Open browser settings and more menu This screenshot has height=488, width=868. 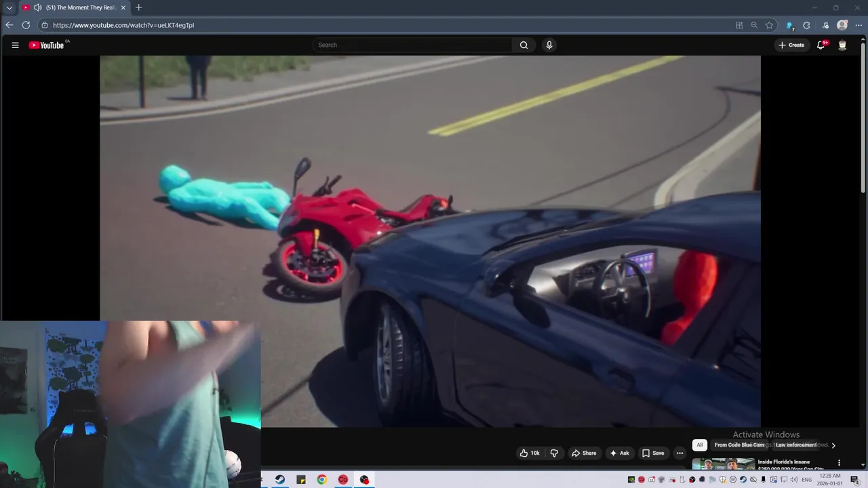coord(859,25)
